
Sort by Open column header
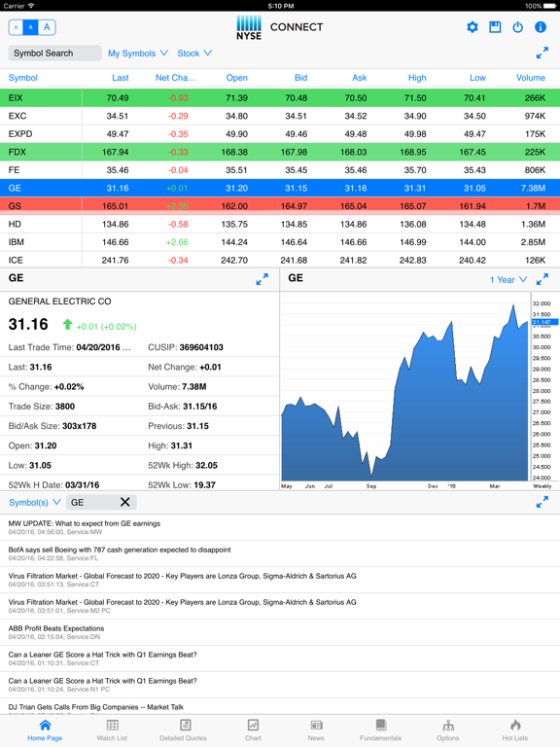(236, 78)
